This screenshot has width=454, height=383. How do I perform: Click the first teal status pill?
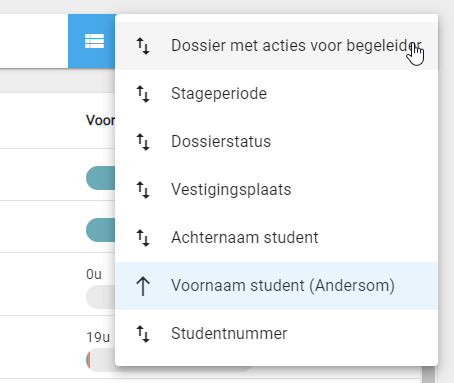click(101, 178)
